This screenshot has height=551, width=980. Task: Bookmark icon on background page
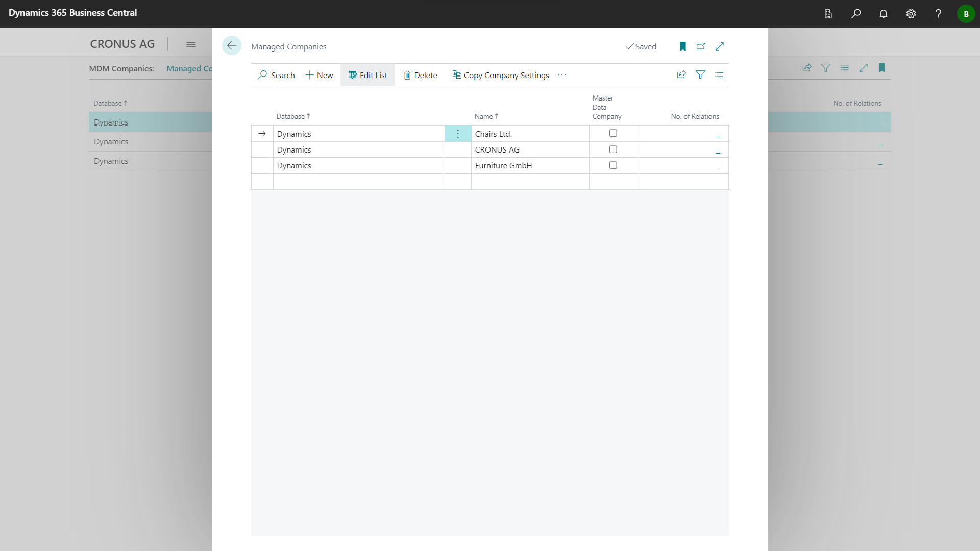(882, 68)
